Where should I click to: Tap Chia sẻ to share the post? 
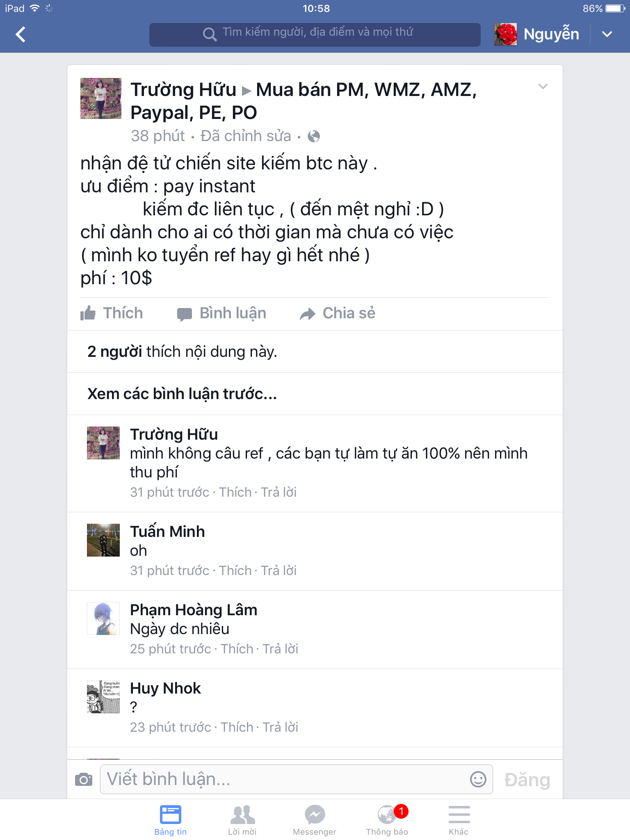(338, 313)
